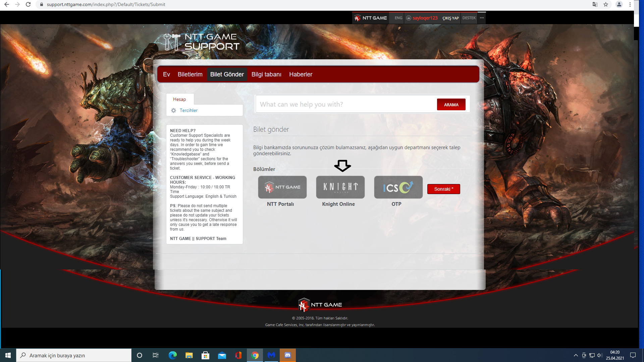Viewport: 644px width, 362px height.
Task: Open the Bilgi tabanı menu
Action: [x=266, y=74]
